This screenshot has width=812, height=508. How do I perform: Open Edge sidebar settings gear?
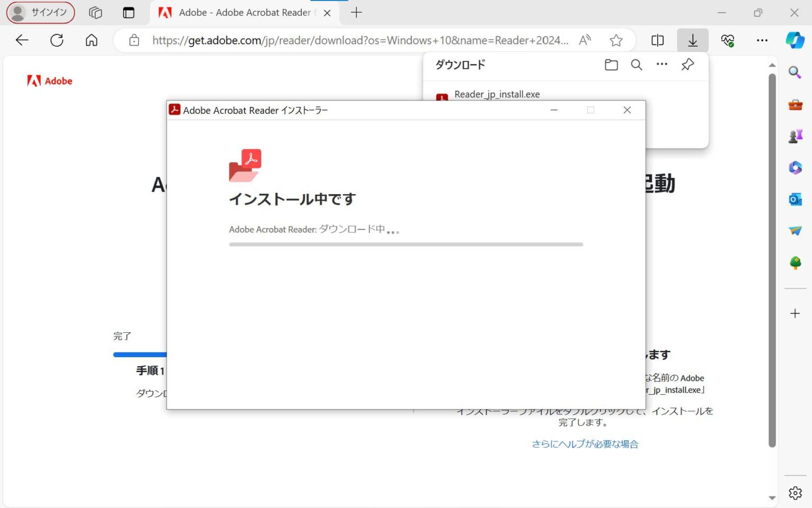(x=795, y=493)
